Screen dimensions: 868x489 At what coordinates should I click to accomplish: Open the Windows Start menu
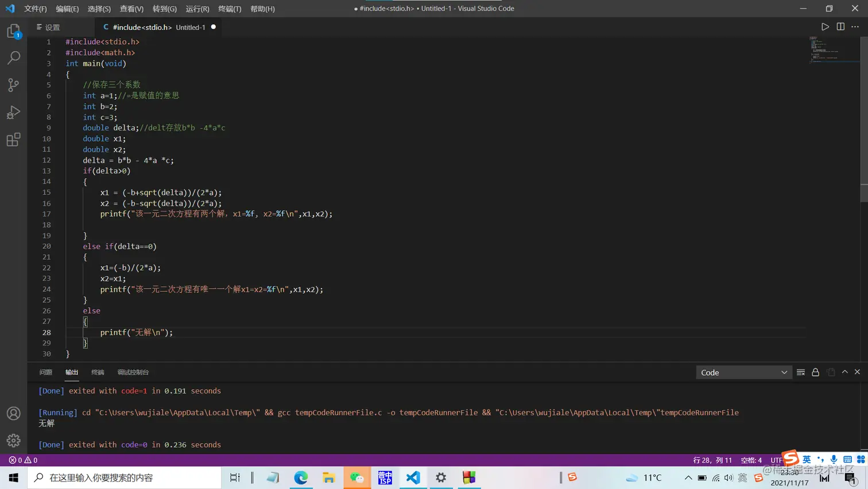[x=13, y=478]
